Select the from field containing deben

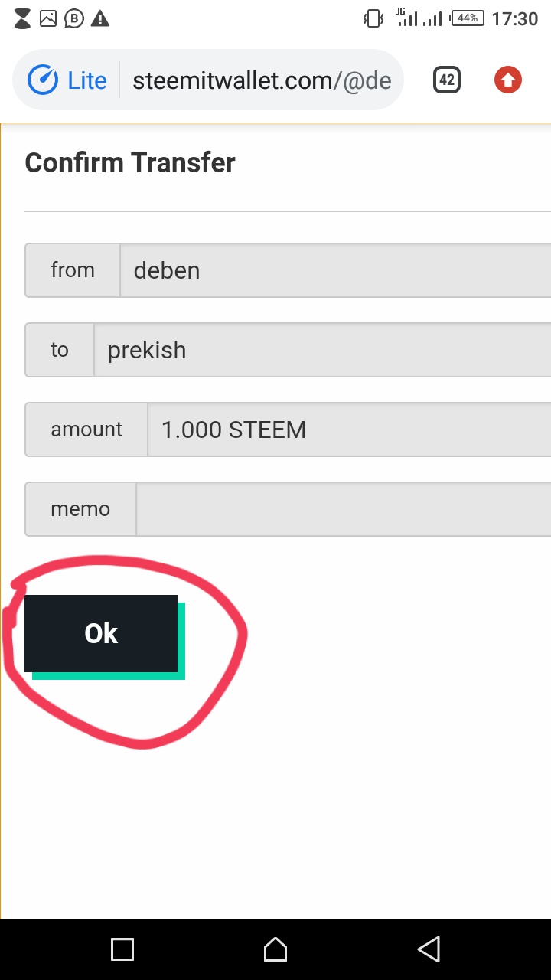(x=337, y=270)
